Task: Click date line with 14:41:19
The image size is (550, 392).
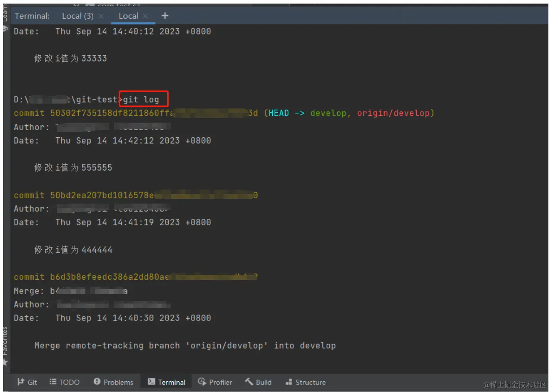Action: click(112, 223)
